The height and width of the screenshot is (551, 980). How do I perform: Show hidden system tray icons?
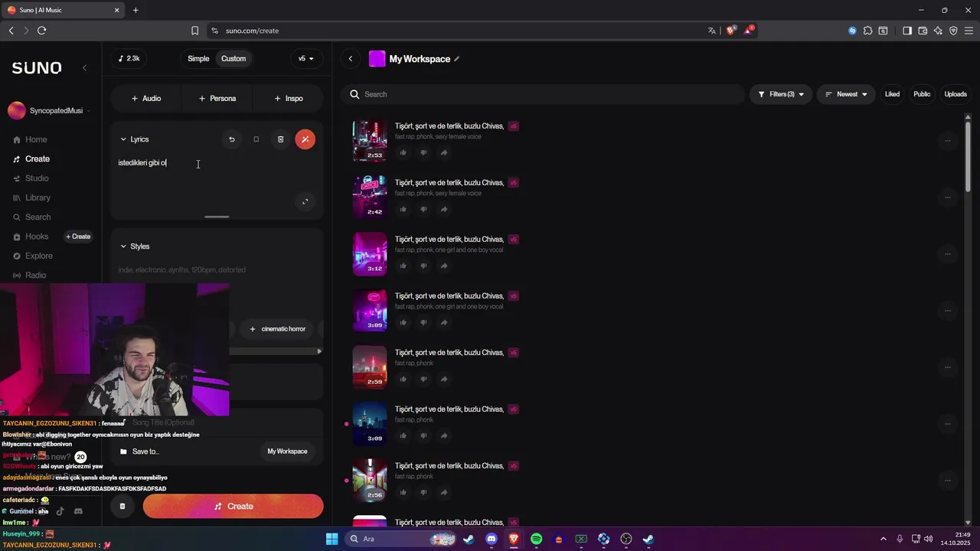tap(884, 539)
